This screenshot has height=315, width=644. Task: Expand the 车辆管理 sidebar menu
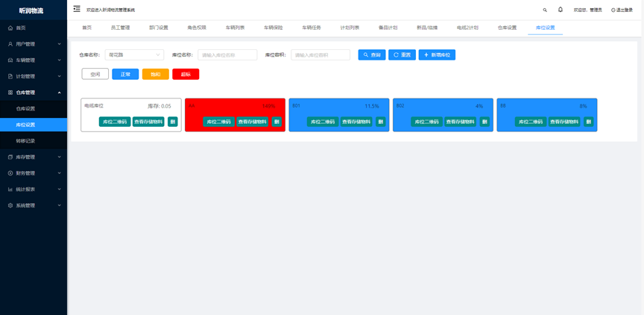click(x=34, y=60)
